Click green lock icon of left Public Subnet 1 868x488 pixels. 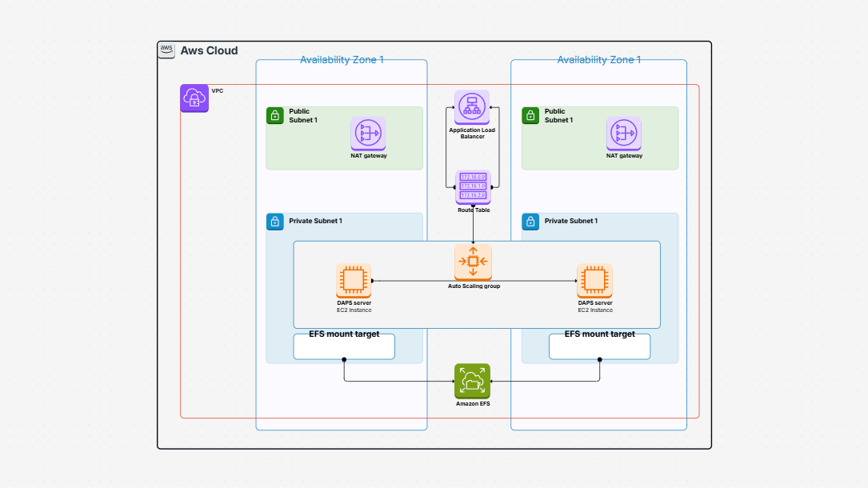click(275, 116)
